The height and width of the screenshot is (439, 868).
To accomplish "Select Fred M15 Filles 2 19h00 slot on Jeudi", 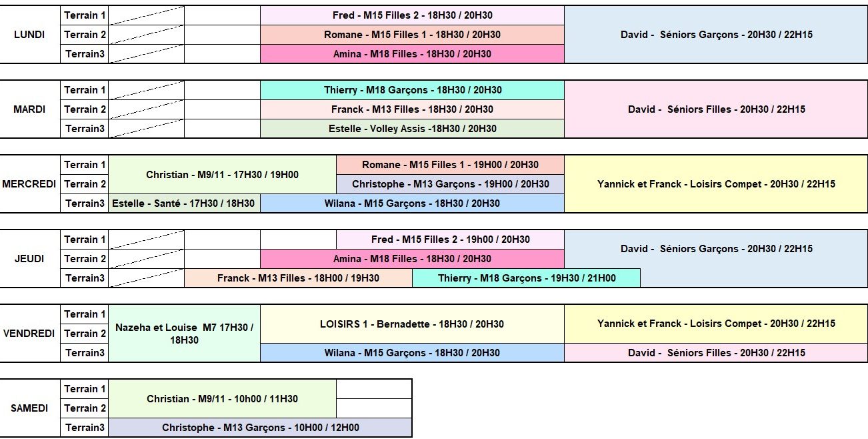I will pyautogui.click(x=450, y=240).
